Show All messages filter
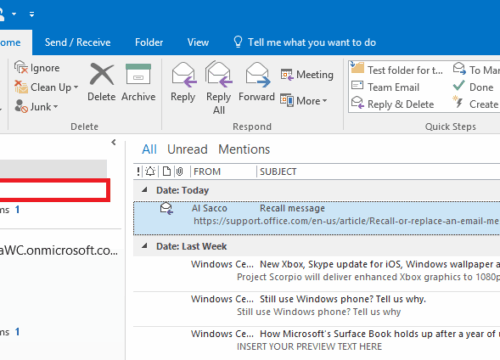500x360 pixels. click(149, 149)
